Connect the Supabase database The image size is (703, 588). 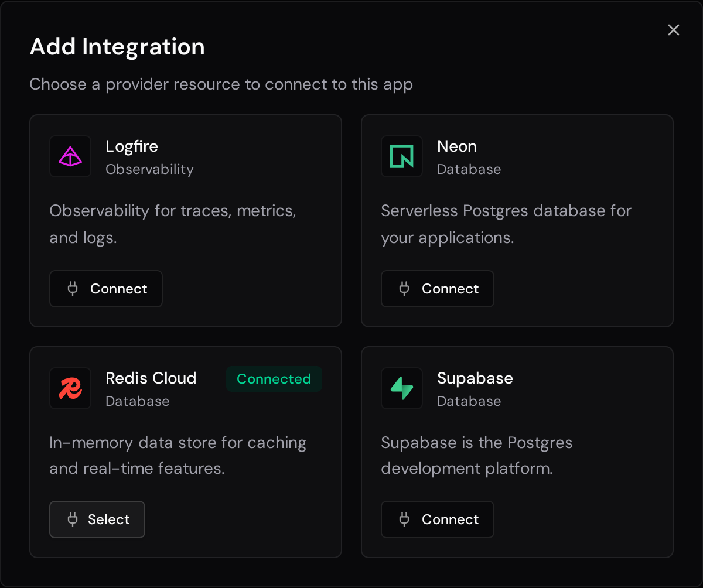(x=438, y=519)
